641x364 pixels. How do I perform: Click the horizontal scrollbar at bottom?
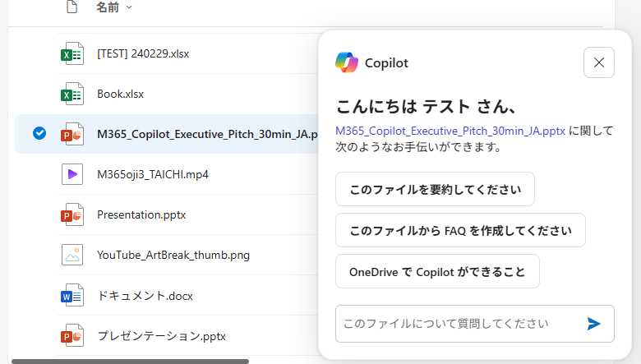[x=130, y=360]
